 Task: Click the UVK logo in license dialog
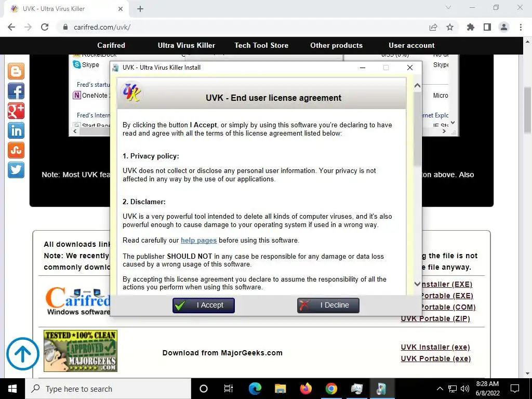coord(131,92)
